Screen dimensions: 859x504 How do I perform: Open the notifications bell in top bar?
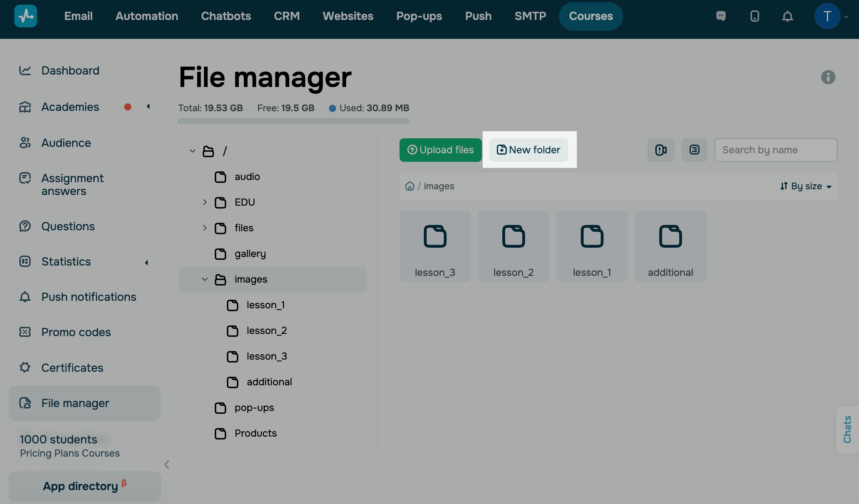(x=787, y=16)
